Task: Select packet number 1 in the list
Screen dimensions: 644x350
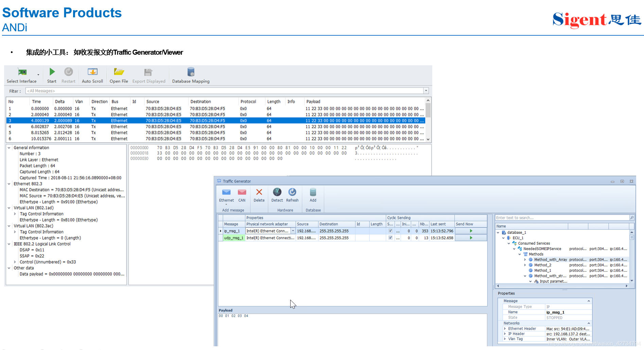Action: pyautogui.click(x=216, y=109)
